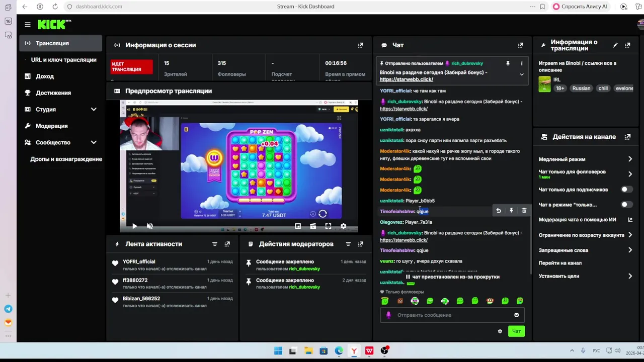The width and height of the screenshot is (644, 362).
Task: Resume chat via paused-scroll banner
Action: coord(452,277)
